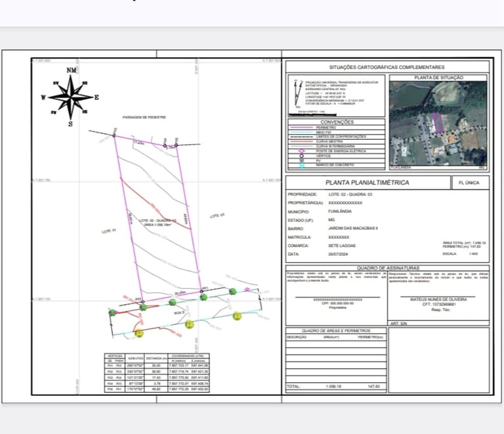Screen dimensions: 504x434
Task: Click the graphic scale bar under projection info
Action: point(312,114)
